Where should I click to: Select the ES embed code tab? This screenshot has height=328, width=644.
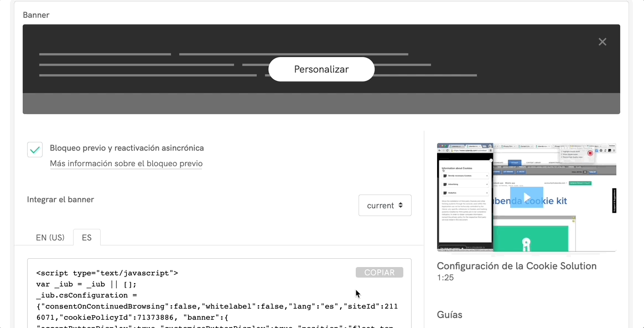tap(86, 237)
